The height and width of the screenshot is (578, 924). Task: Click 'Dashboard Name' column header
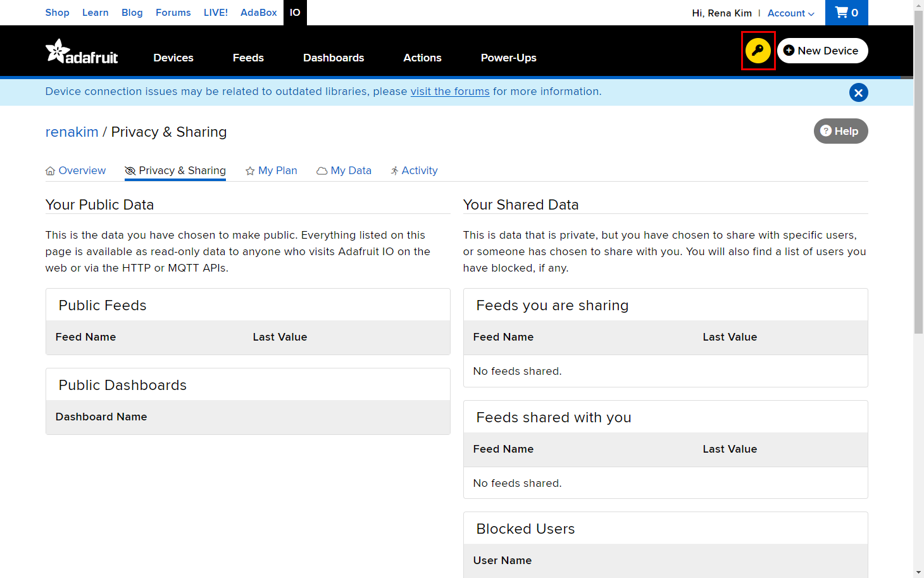pos(101,417)
